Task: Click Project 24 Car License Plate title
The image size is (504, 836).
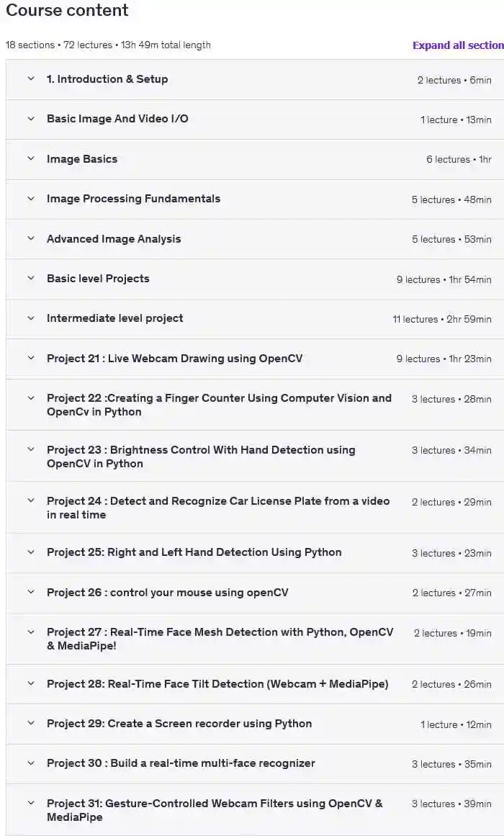Action: 218,508
